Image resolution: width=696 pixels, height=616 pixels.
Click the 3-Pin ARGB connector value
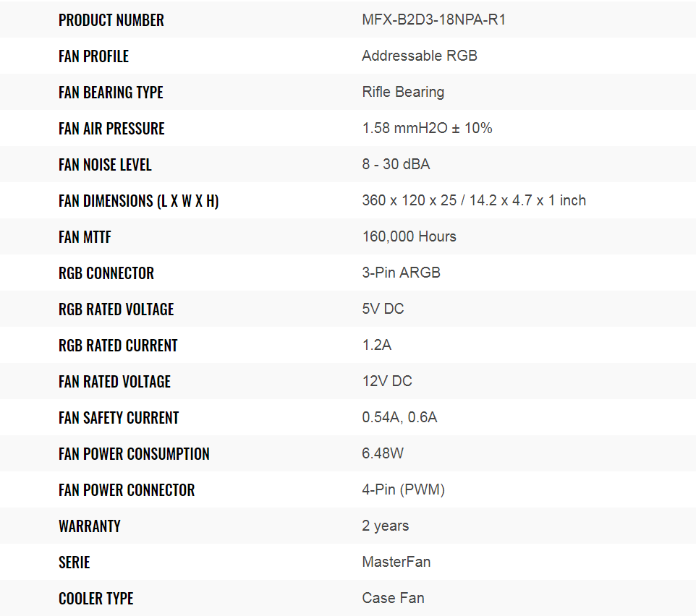(x=402, y=273)
